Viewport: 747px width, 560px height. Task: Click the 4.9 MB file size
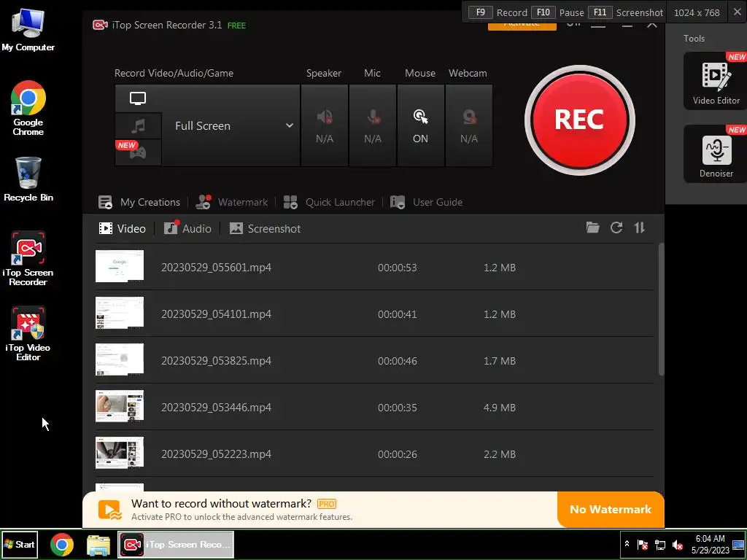(500, 408)
